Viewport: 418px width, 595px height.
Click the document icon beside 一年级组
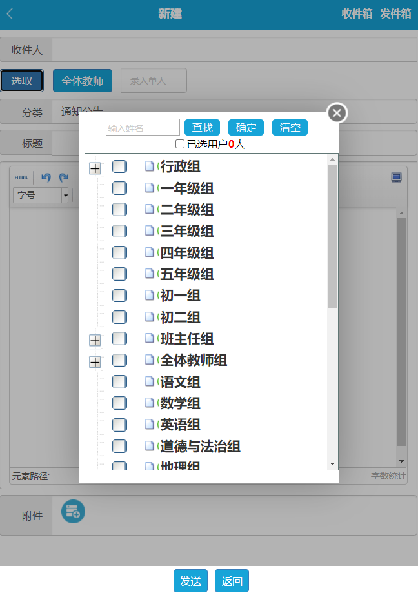coord(150,188)
